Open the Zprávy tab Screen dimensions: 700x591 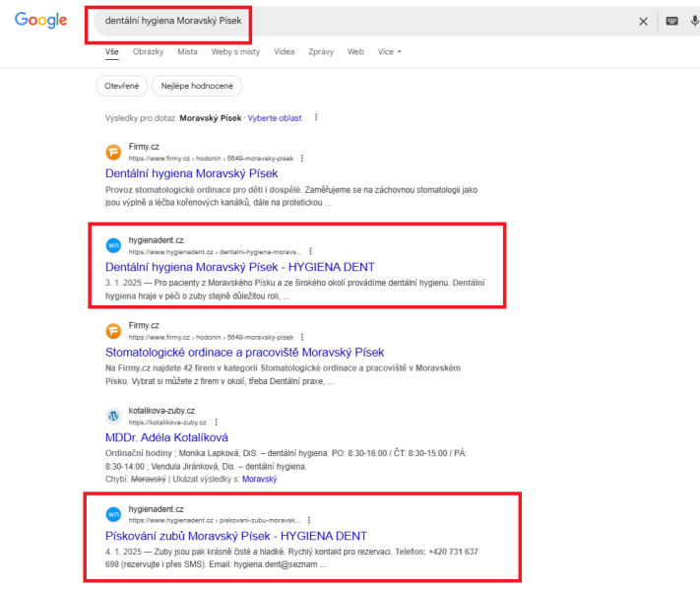321,52
